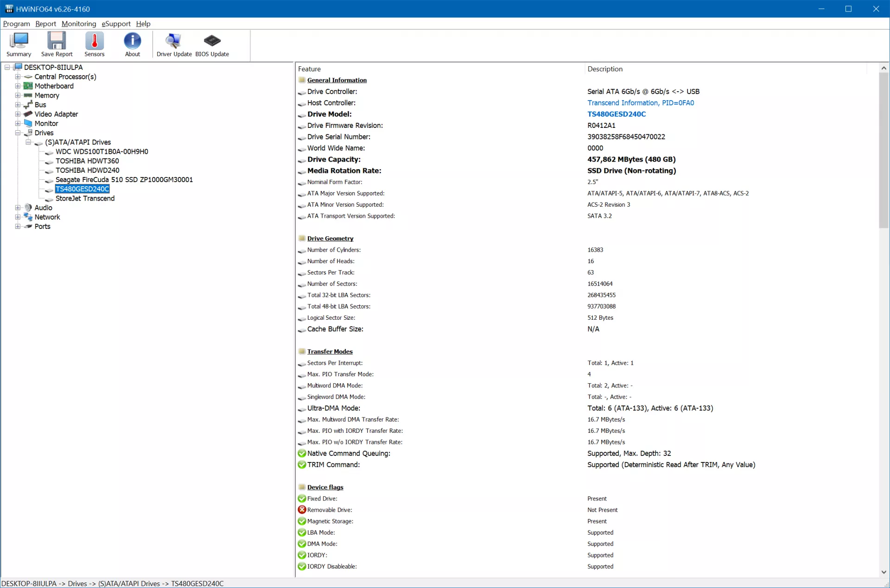Click the Audio speaker icon

[28, 208]
